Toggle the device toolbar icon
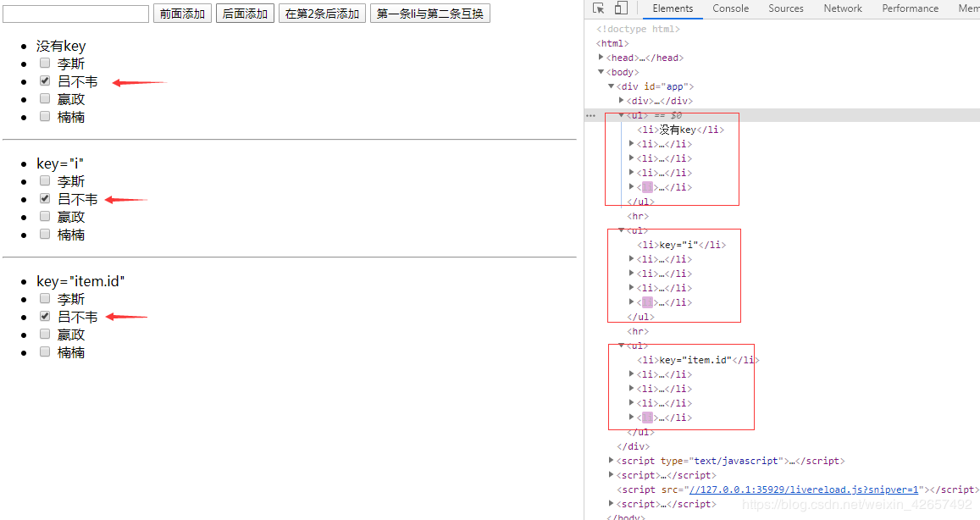Screen dimensions: 980x520 621,8
